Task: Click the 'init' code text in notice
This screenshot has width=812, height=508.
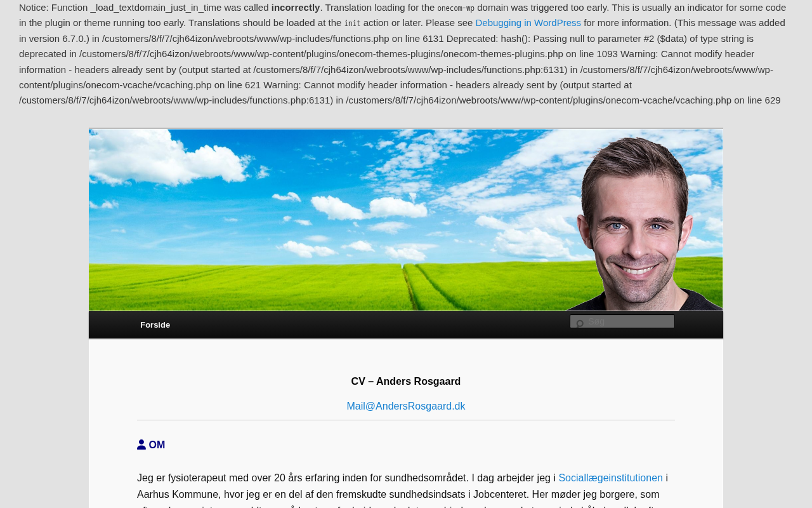Action: pyautogui.click(x=352, y=23)
